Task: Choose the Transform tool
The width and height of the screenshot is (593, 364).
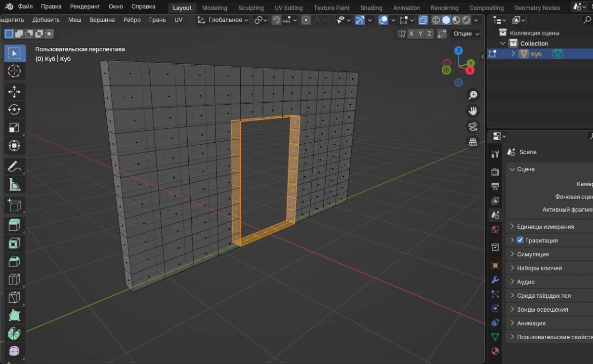Action: point(14,146)
